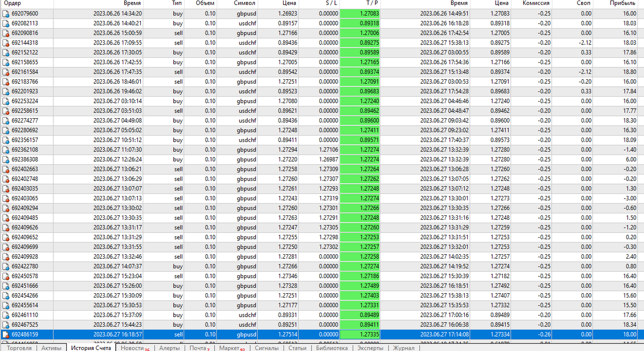Open the Активы tab
Image resolution: width=644 pixels, height=351 pixels.
(51, 348)
